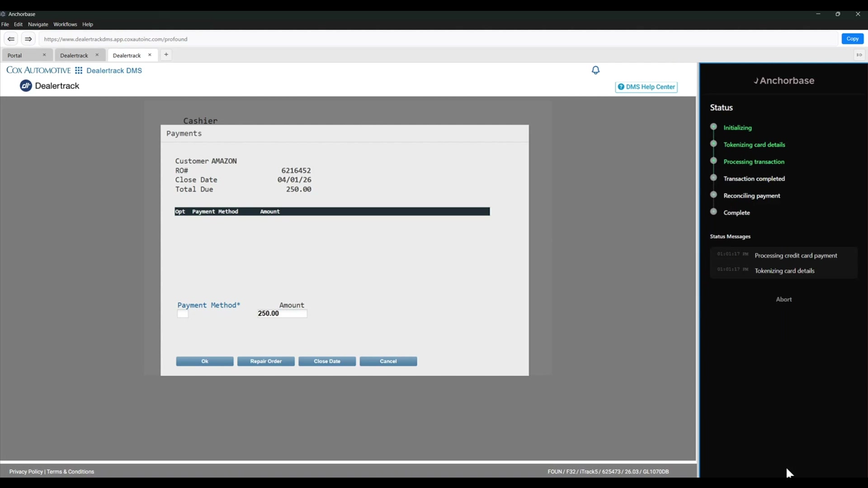
Task: Open the Edit menu
Action: (x=18, y=24)
